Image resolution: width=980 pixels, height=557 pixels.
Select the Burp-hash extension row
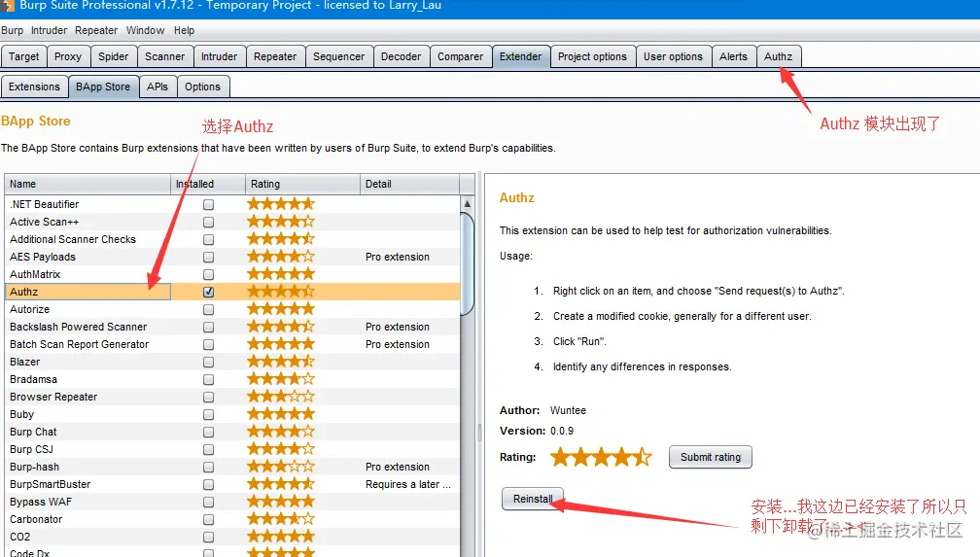click(232, 467)
